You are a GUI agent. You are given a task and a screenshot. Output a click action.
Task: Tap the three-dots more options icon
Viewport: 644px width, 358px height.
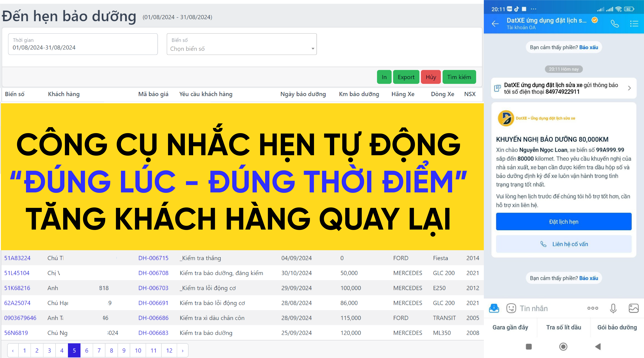(x=593, y=308)
